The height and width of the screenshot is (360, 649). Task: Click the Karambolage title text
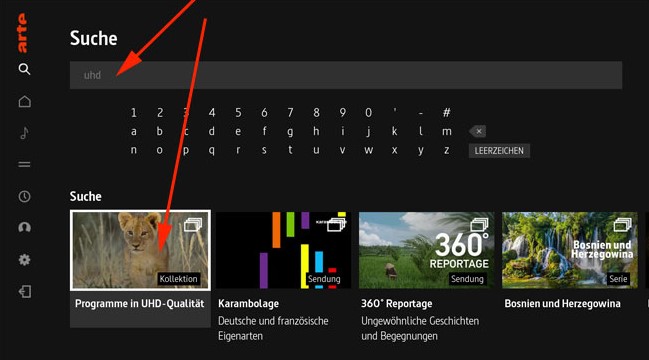coord(248,304)
